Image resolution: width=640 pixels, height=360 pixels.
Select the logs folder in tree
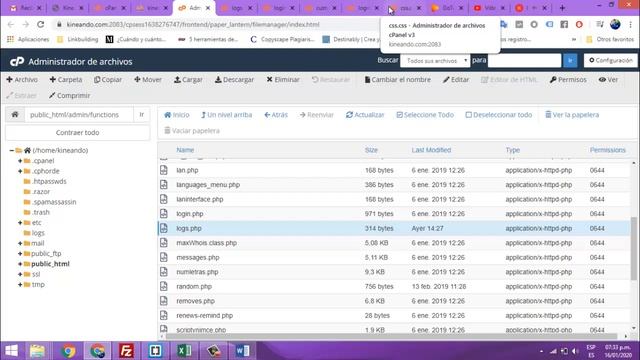click(x=38, y=233)
